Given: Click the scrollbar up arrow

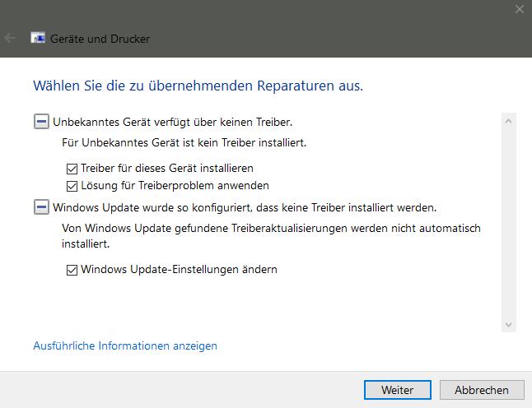Looking at the screenshot, I should point(508,121).
